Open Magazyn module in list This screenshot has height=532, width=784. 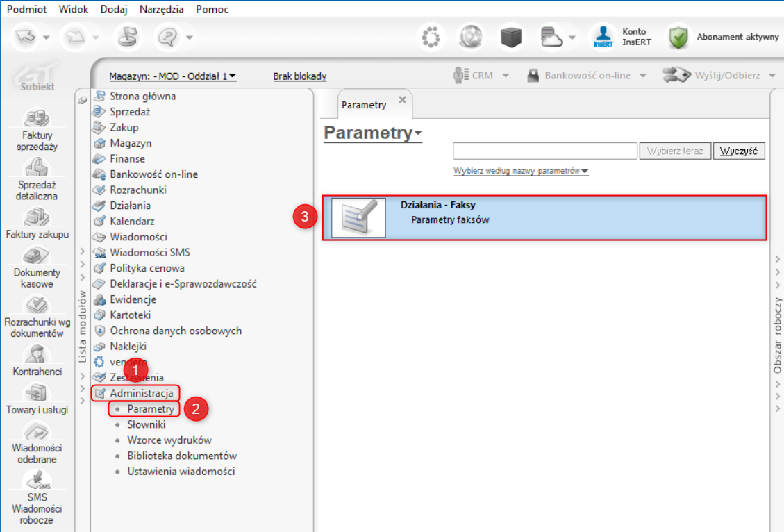tap(131, 143)
